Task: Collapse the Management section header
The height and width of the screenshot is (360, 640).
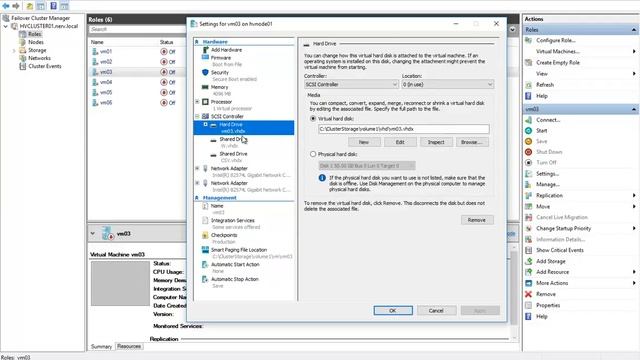Action: point(197,198)
